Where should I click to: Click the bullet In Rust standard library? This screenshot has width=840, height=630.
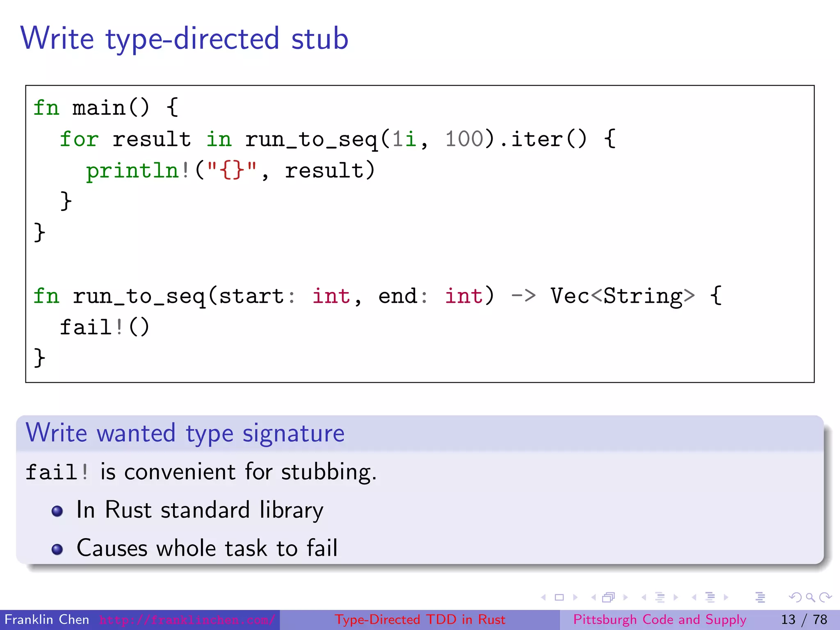point(200,510)
